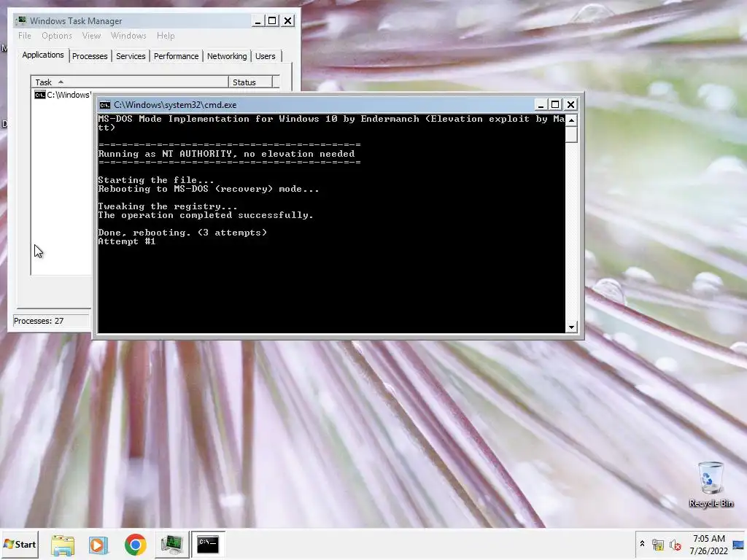
Task: Open the File menu in Task Manager
Action: click(x=25, y=36)
